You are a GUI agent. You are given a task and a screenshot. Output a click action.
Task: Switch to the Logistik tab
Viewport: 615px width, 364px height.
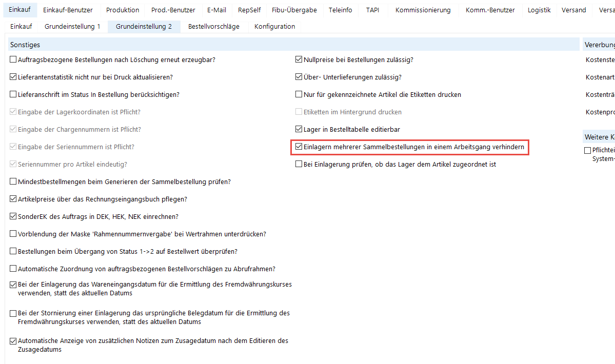pyautogui.click(x=539, y=10)
